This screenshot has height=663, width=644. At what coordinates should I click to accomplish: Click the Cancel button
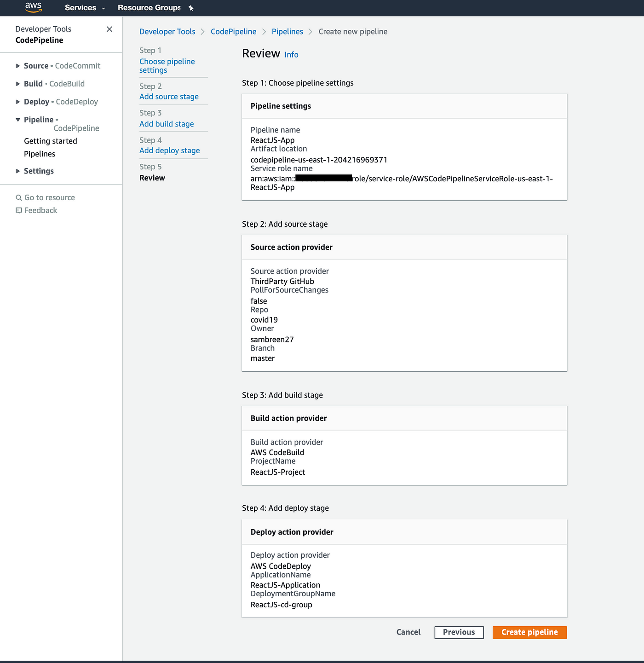coord(408,633)
